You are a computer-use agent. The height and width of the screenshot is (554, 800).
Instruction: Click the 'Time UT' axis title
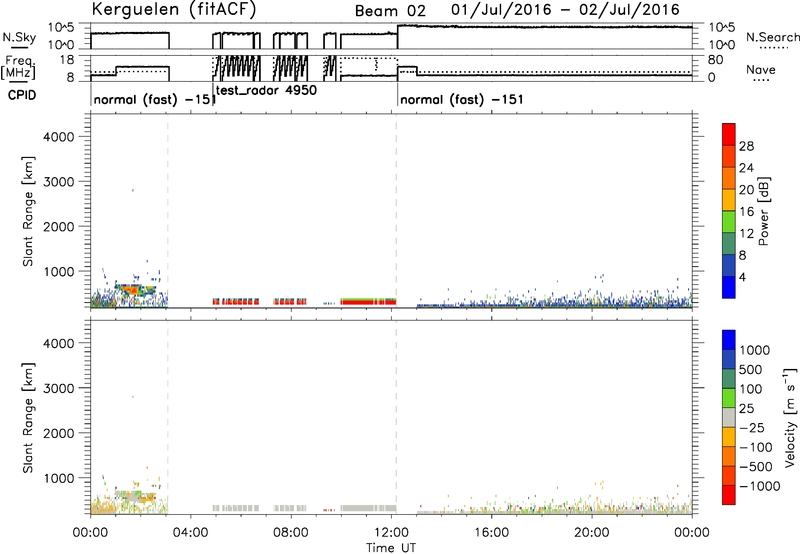(391, 548)
